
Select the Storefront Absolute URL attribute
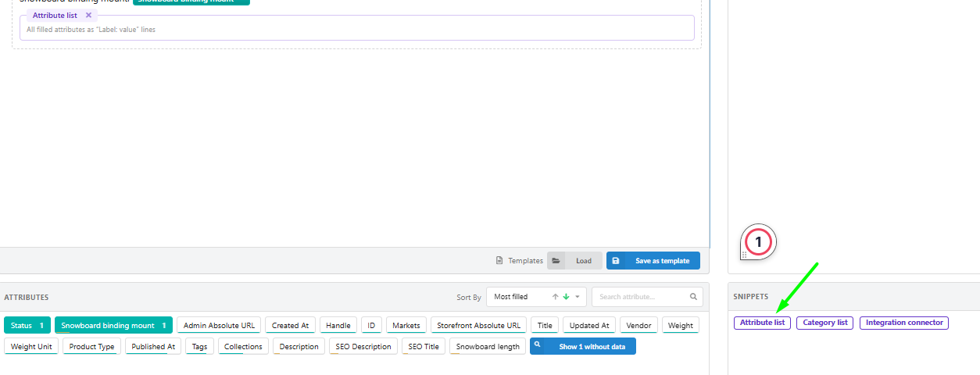[478, 325]
